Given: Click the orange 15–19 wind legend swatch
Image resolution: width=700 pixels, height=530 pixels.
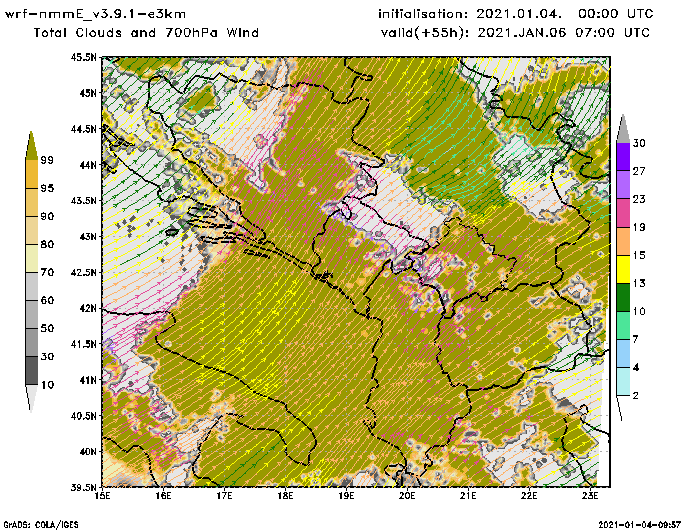Looking at the screenshot, I should (623, 241).
